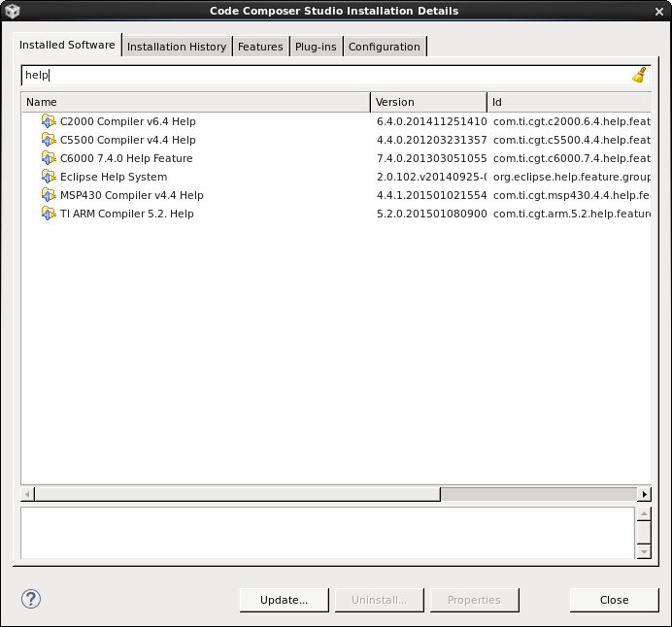Open the Installed Software tab
The image size is (672, 627).
point(67,45)
